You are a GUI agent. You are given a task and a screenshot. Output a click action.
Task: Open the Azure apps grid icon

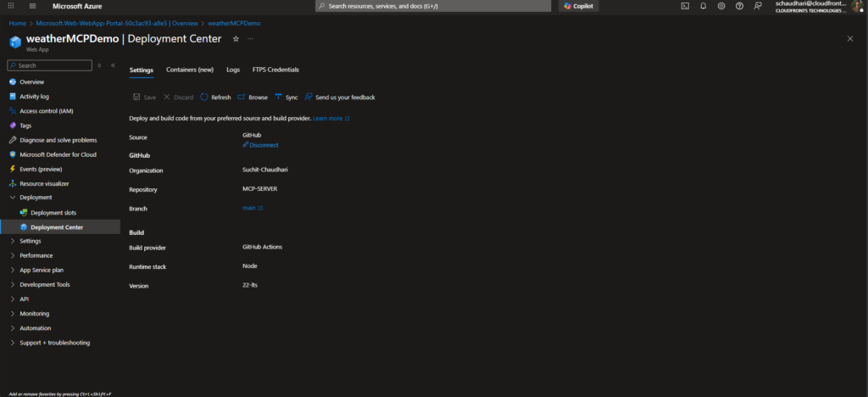pos(10,6)
